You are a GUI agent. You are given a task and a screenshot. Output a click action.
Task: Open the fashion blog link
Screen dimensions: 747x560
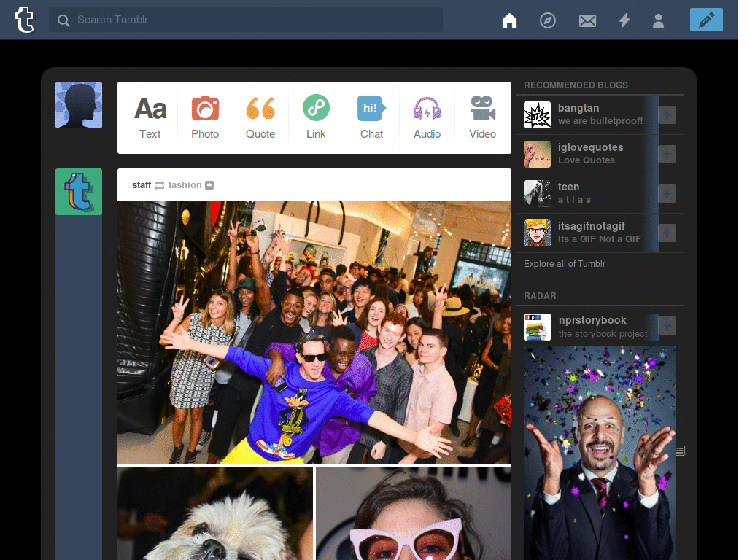185,185
